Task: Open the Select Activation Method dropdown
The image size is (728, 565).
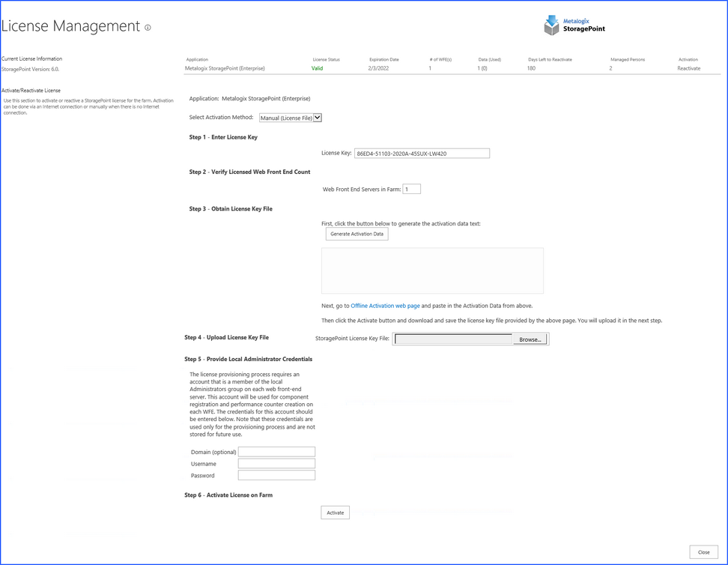Action: click(291, 118)
